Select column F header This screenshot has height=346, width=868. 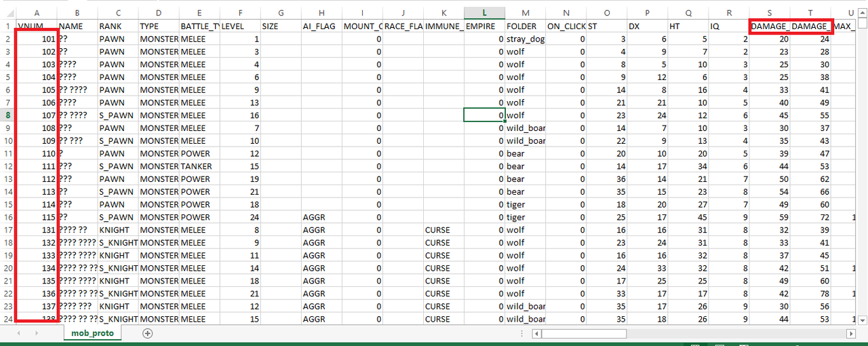(240, 13)
